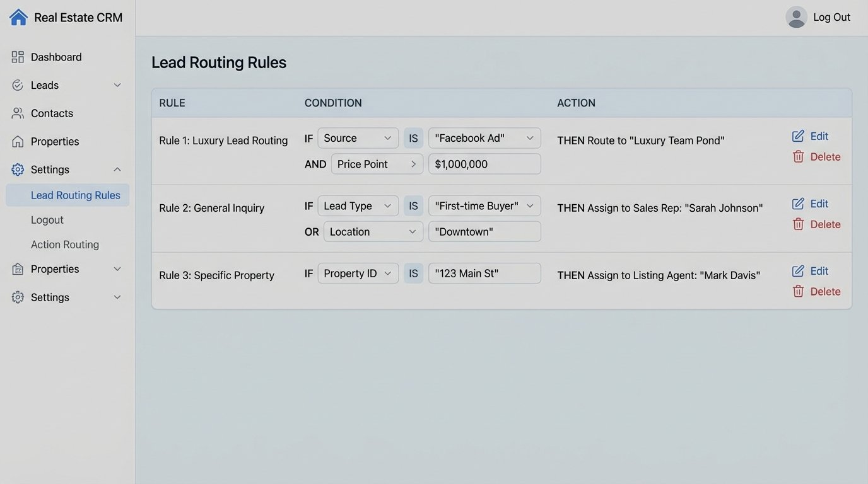The image size is (868, 484).
Task: Click the "123 Main St" property field
Action: (484, 273)
